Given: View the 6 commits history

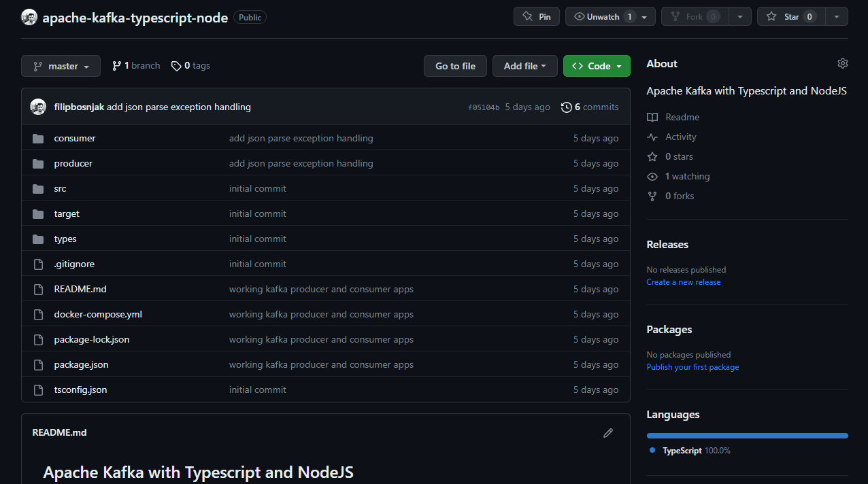Looking at the screenshot, I should (590, 107).
